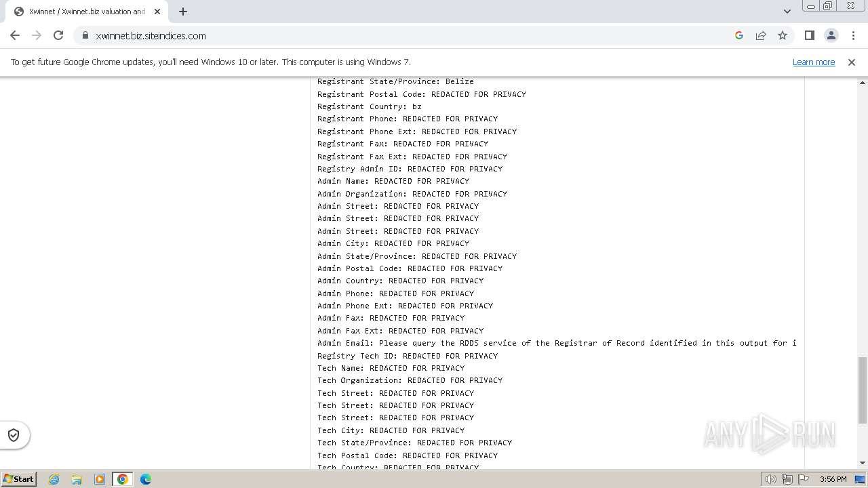Select the Xwinnet.biz valuation tab
Screen dimensions: 868x488
pos(87,12)
